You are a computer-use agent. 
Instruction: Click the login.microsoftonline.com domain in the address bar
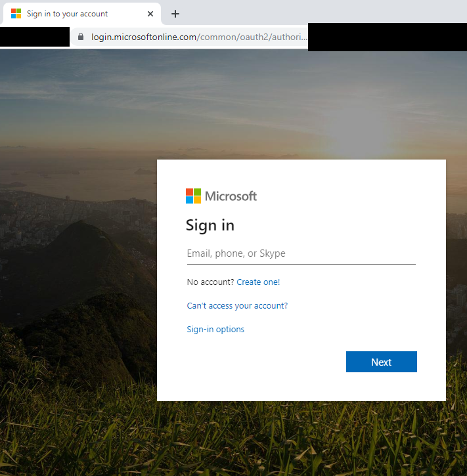pos(144,37)
